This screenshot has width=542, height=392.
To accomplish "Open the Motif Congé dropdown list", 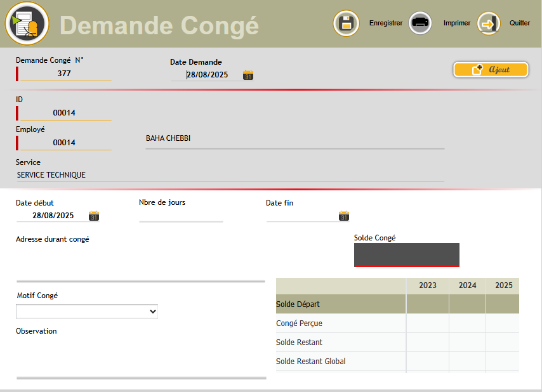I will [x=87, y=311].
